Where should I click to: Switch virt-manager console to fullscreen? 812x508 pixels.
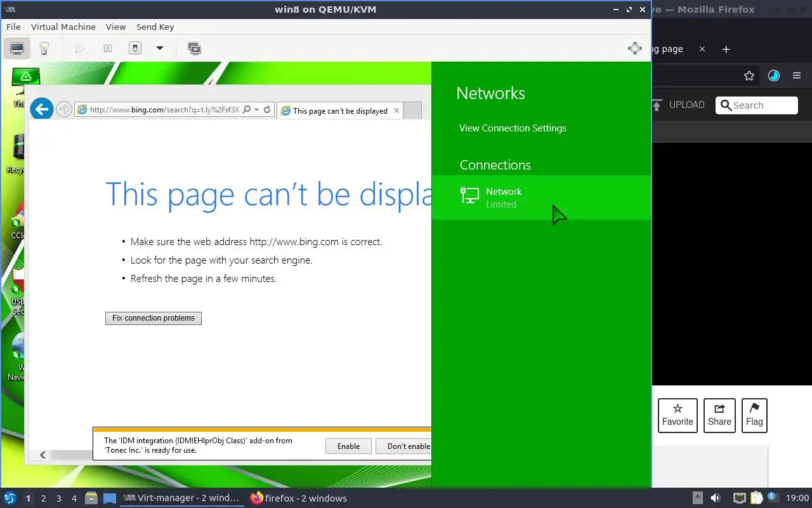pos(634,48)
